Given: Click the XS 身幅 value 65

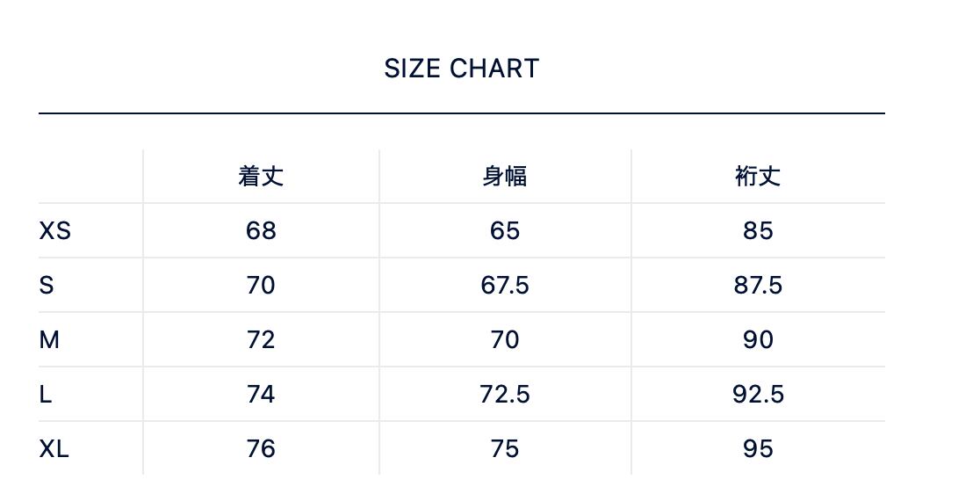Looking at the screenshot, I should click(505, 231).
